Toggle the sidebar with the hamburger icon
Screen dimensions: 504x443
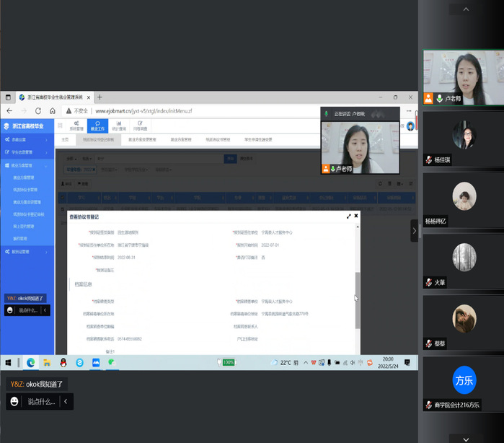[x=60, y=126]
